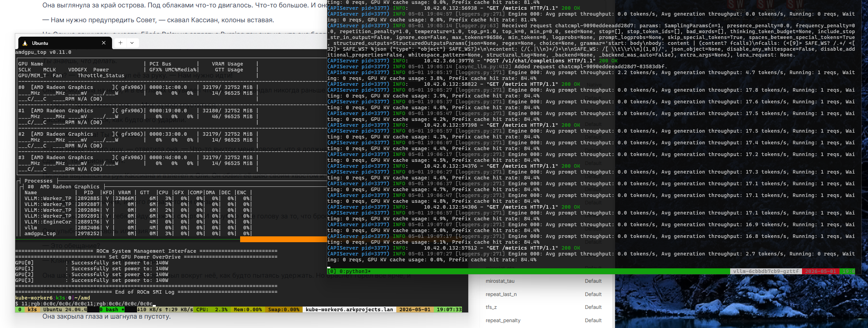The height and width of the screenshot is (328, 868).
Task: Click the "ROCm System Management Interface" header
Action: pos(146,251)
